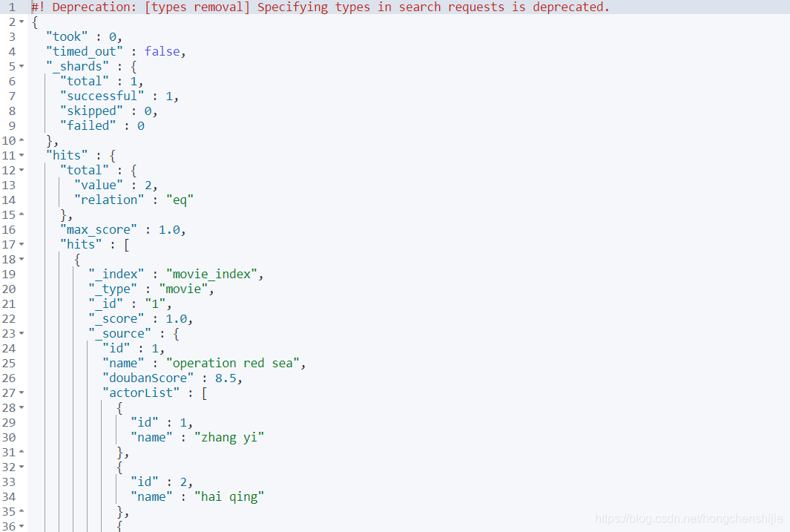Click the "value" key on line 13
This screenshot has height=532, width=790.
[x=98, y=185]
